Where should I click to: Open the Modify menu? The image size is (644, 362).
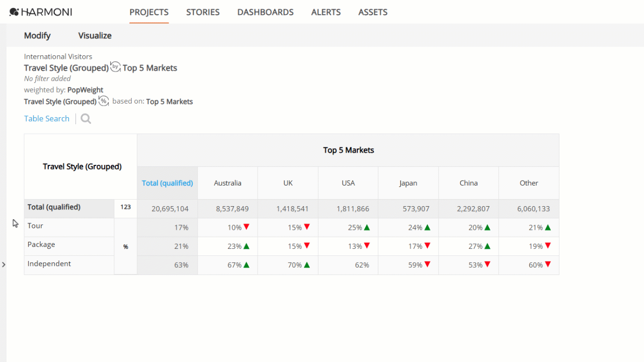pos(37,36)
